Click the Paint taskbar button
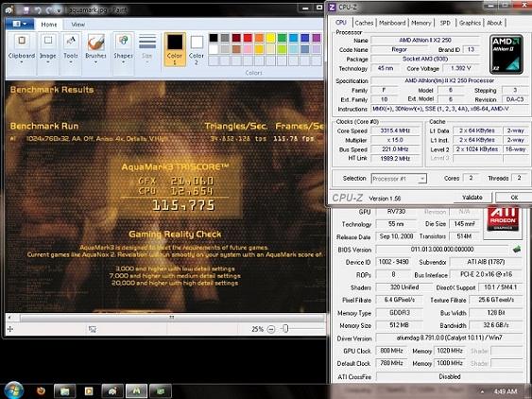The image size is (532, 399). point(112,391)
